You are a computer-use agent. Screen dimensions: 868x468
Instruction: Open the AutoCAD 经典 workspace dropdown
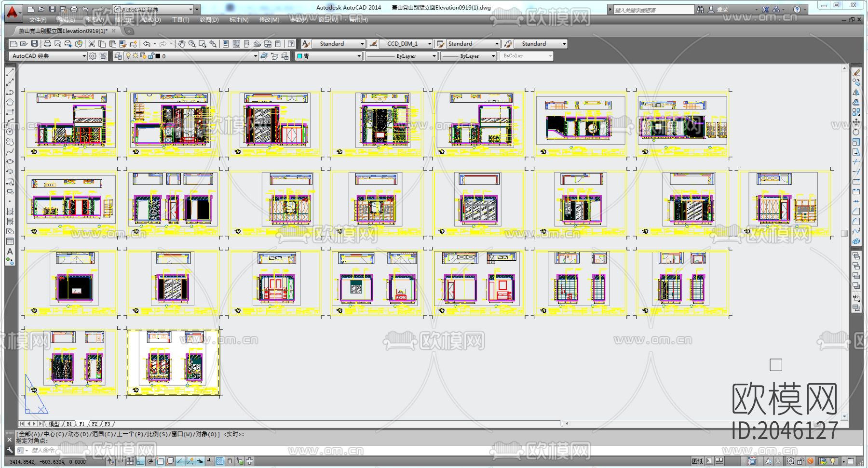click(x=48, y=56)
